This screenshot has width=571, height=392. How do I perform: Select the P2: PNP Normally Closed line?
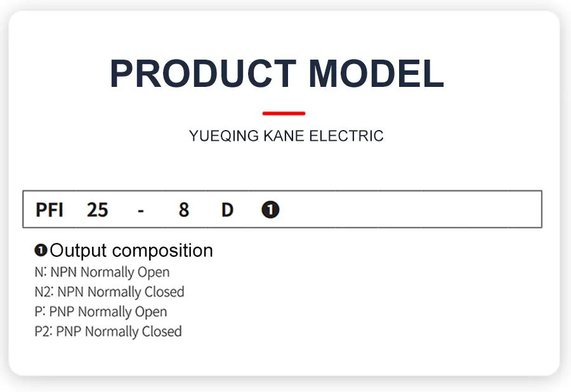click(x=108, y=332)
